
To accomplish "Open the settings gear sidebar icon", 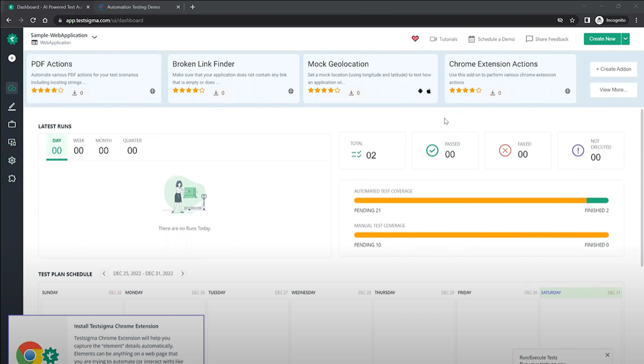I will (x=12, y=160).
